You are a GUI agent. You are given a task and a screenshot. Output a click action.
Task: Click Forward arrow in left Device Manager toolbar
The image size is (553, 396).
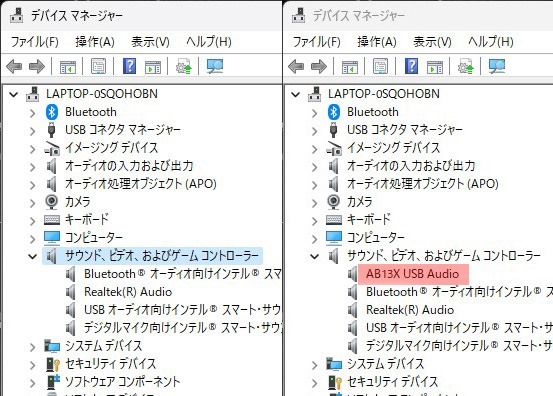[x=37, y=66]
